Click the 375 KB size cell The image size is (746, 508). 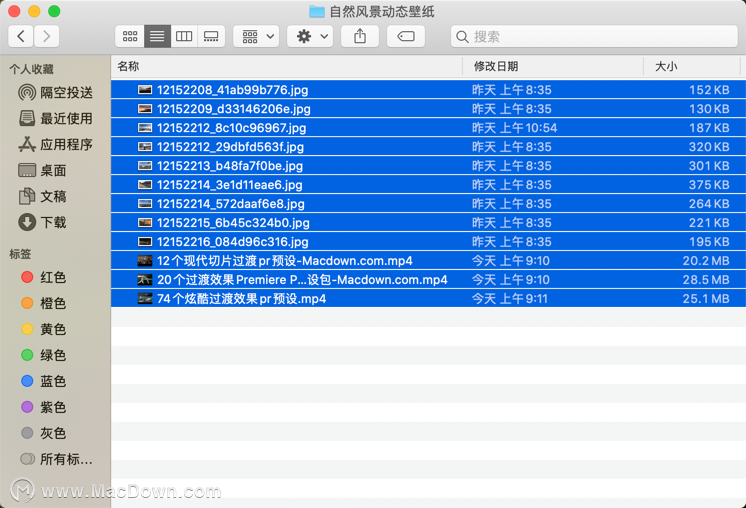(x=709, y=185)
